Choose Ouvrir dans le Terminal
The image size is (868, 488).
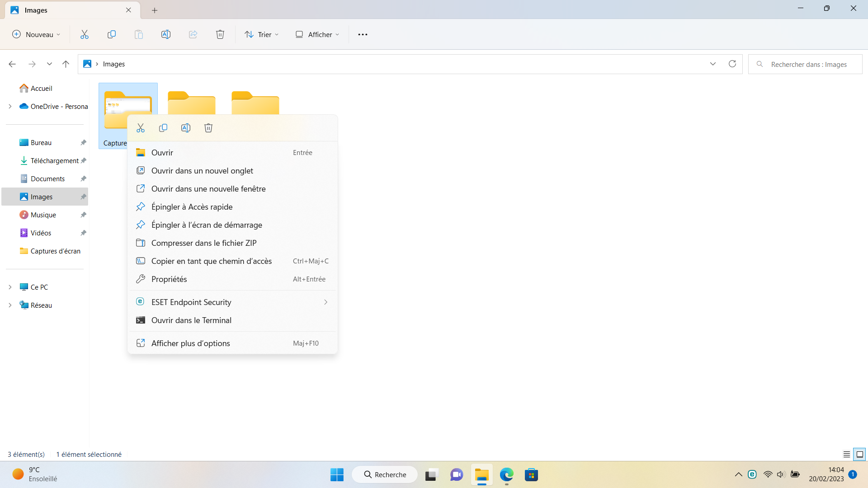232,320
